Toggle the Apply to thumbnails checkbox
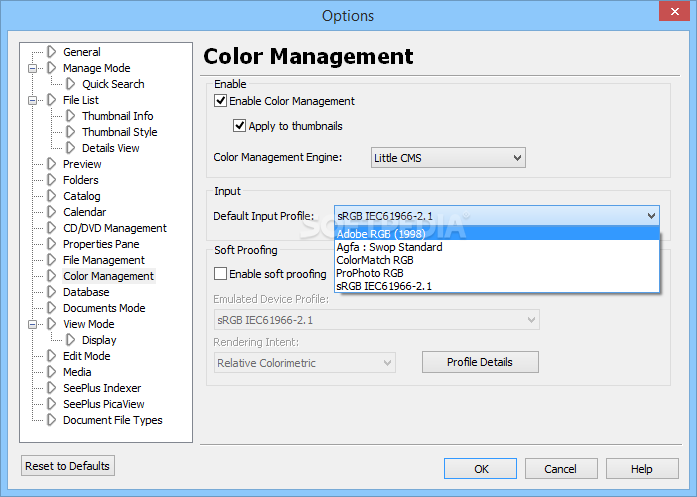The height and width of the screenshot is (497, 697). 240,126
